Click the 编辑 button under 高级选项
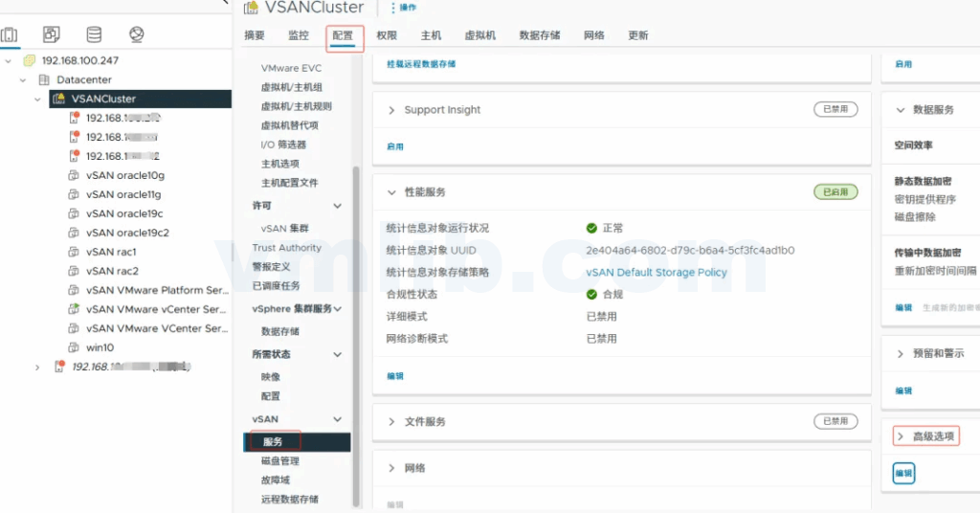 (x=903, y=473)
